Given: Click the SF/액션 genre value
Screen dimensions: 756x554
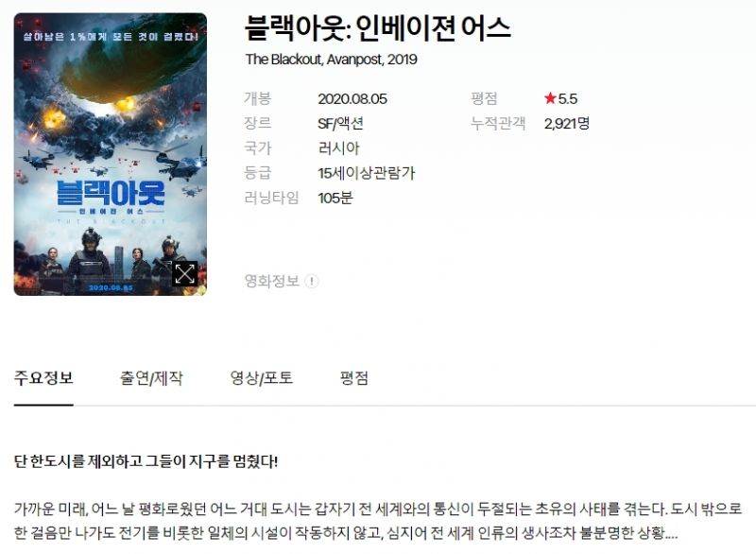Looking at the screenshot, I should click(340, 124).
